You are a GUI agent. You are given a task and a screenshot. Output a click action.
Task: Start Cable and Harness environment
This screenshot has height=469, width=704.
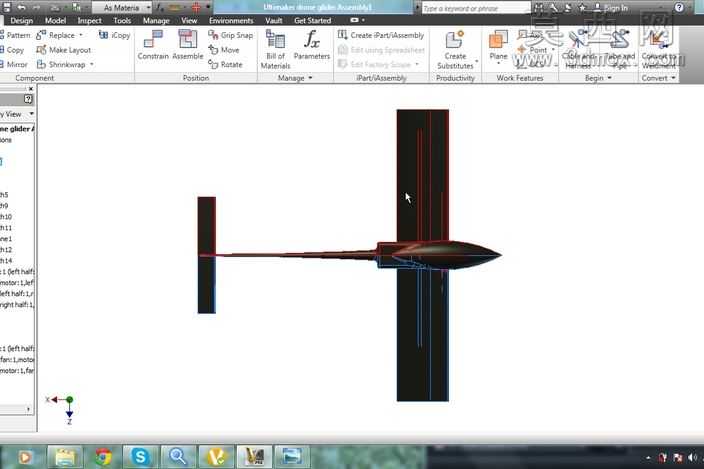578,49
